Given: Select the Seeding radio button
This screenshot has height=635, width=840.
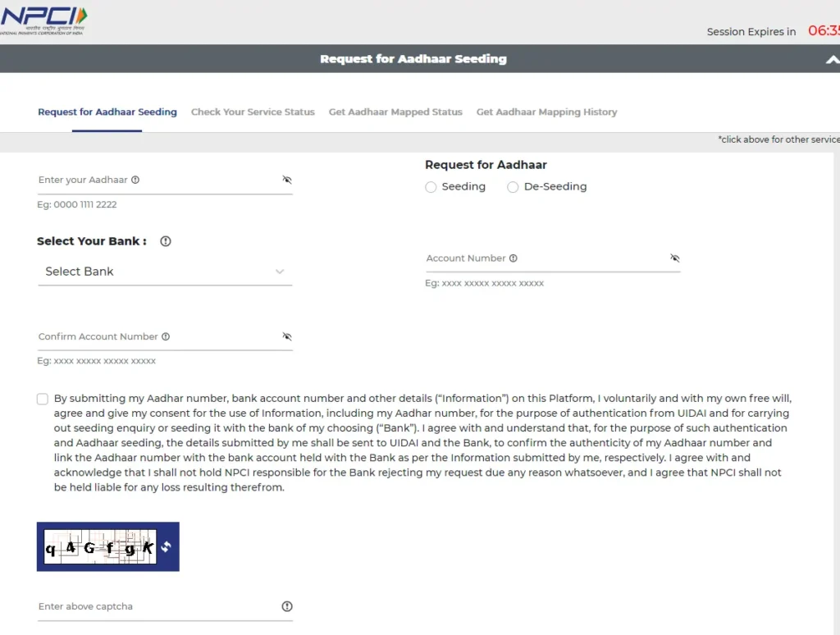Looking at the screenshot, I should 431,187.
